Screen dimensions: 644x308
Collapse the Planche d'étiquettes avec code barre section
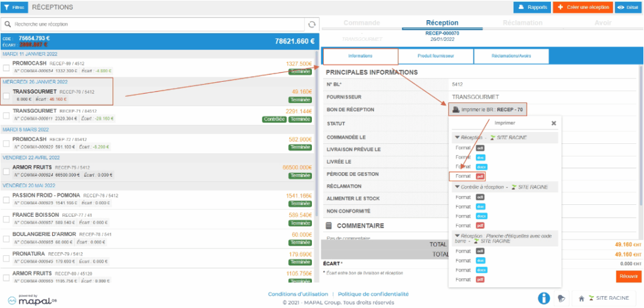pyautogui.click(x=456, y=236)
